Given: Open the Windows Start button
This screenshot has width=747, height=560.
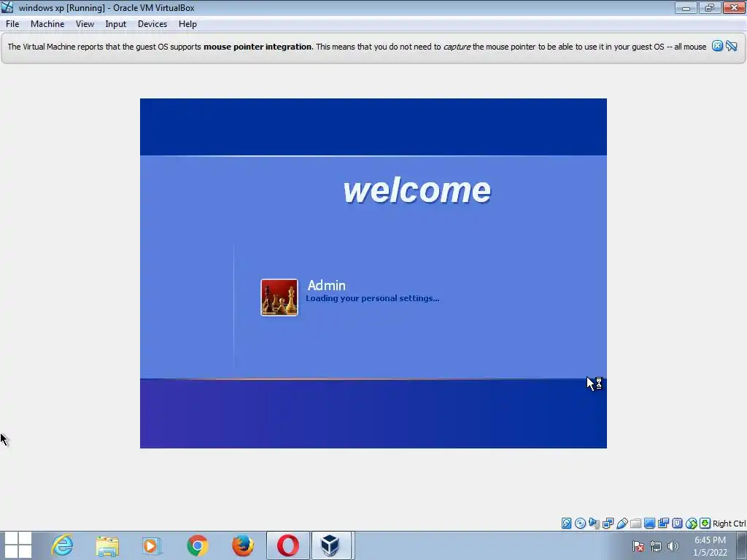Looking at the screenshot, I should click(x=18, y=545).
